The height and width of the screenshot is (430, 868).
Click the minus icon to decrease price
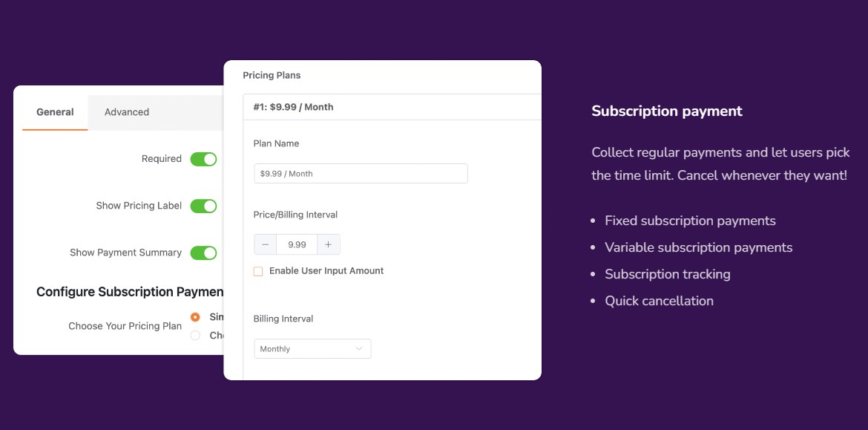(265, 244)
